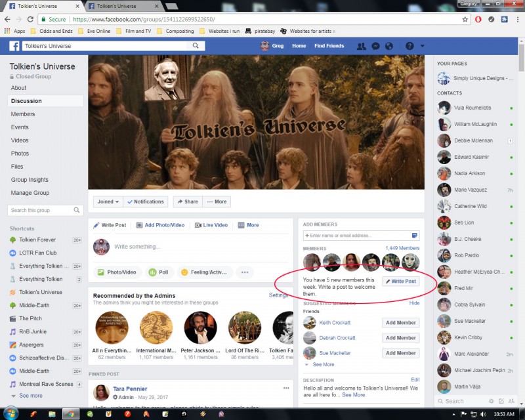Click the search magnifier in Facebook bar
Image resolution: width=525 pixels, height=420 pixels.
(196, 46)
